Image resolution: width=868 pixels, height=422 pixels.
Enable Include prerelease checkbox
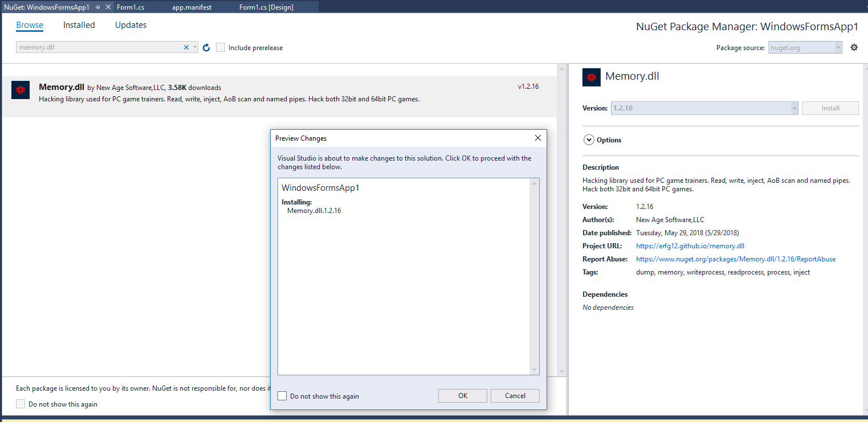point(221,47)
